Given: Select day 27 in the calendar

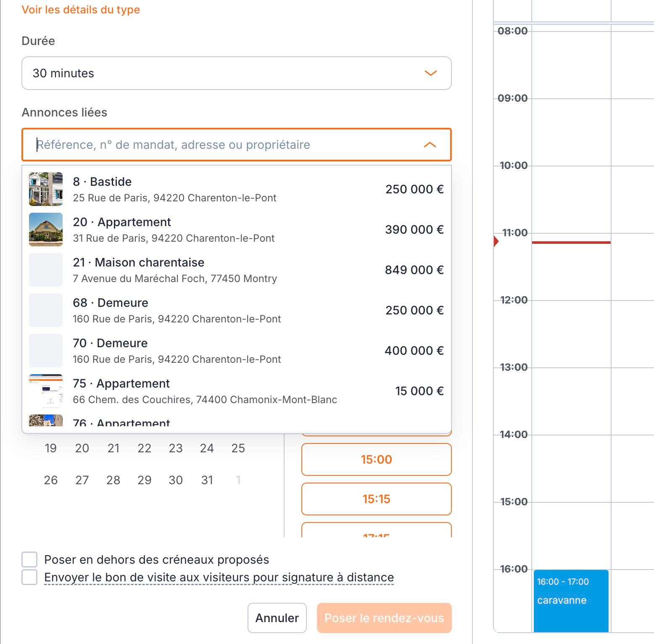Looking at the screenshot, I should 82,480.
